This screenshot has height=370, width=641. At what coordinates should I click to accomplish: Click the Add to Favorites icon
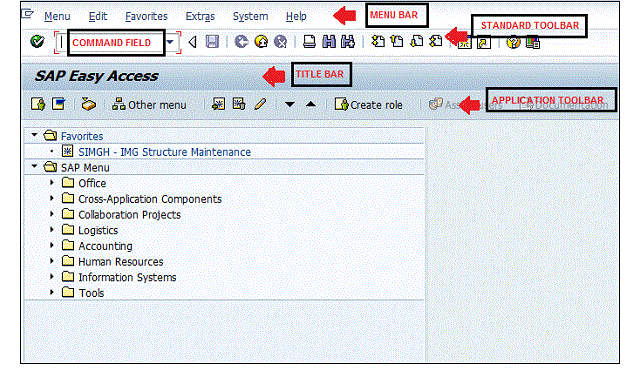tap(218, 104)
